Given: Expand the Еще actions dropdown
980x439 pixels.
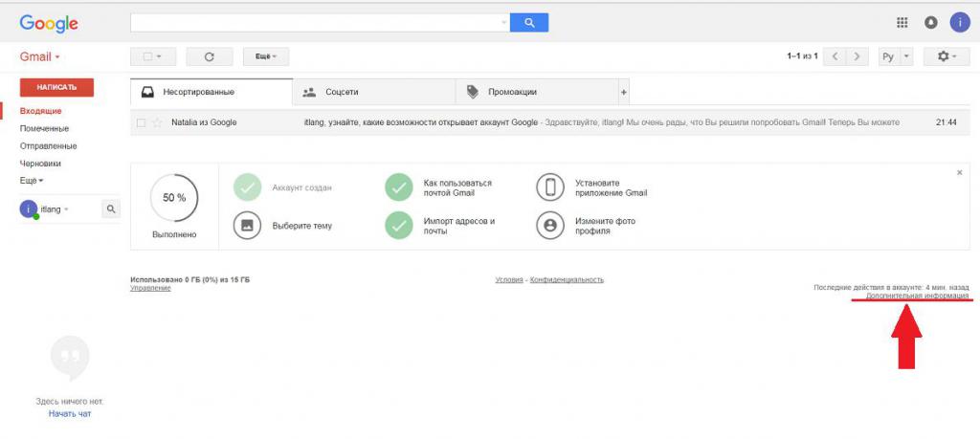Looking at the screenshot, I should coord(266,56).
